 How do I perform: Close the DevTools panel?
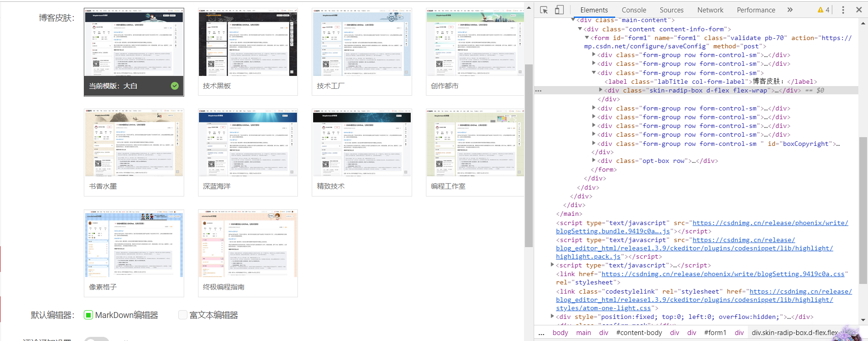(859, 10)
